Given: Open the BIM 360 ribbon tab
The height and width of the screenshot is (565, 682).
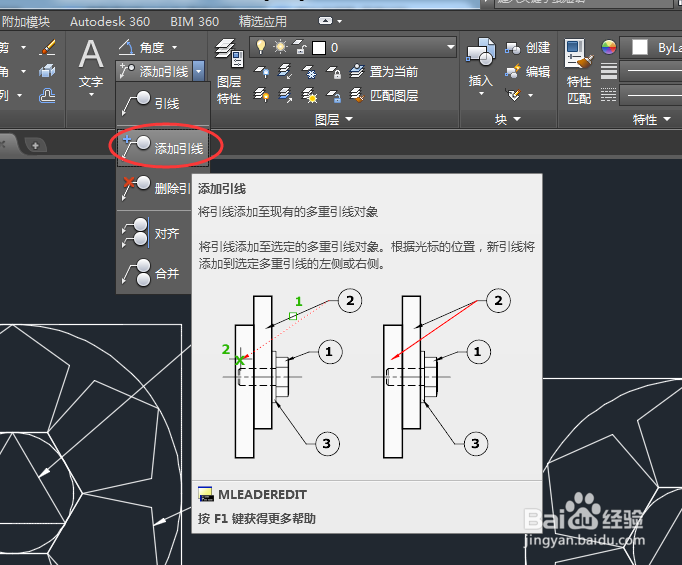Looking at the screenshot, I should pyautogui.click(x=194, y=21).
